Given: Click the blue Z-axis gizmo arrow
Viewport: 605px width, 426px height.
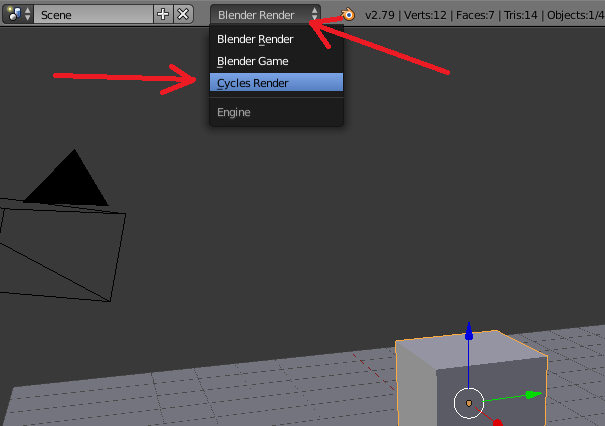Looking at the screenshot, I should pyautogui.click(x=469, y=332).
